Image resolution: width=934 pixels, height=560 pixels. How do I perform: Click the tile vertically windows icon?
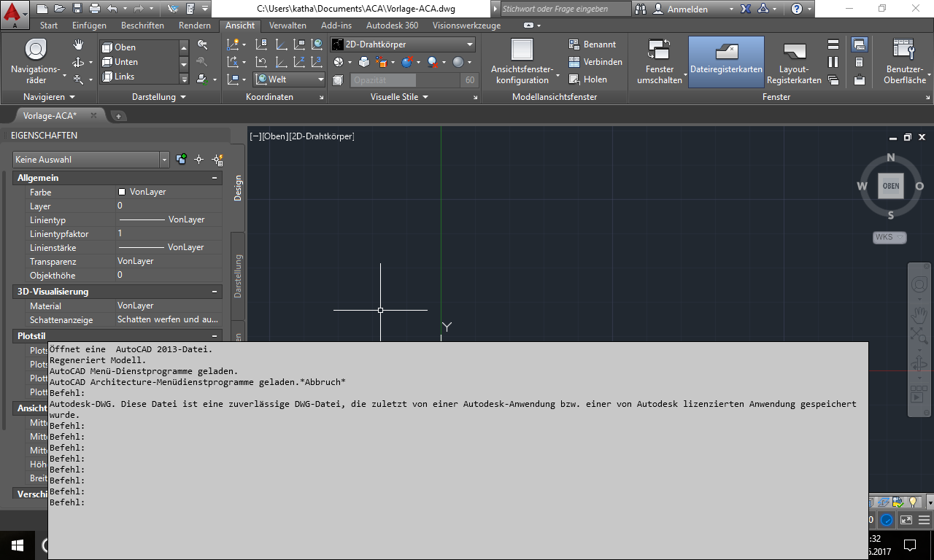click(833, 62)
